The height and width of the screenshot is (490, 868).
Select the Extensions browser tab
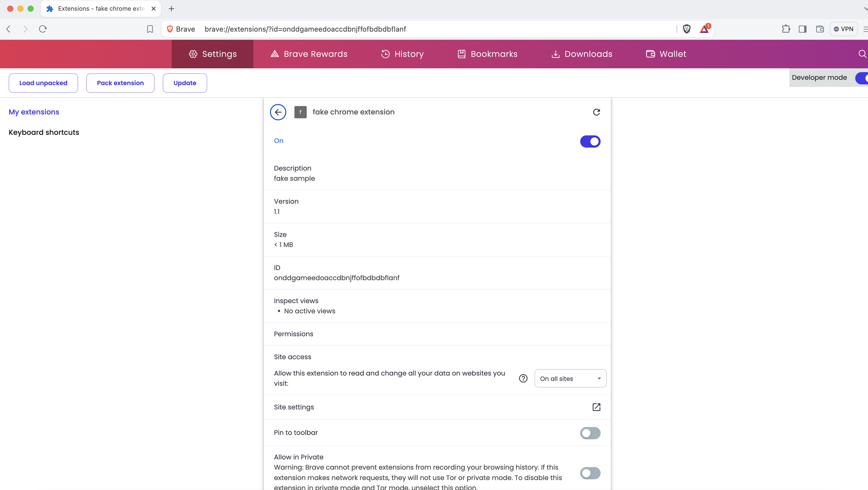(101, 9)
